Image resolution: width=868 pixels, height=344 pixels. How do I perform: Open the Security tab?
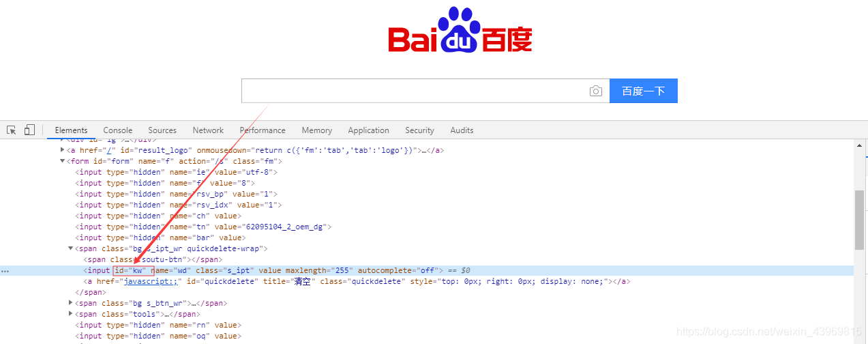coord(419,130)
